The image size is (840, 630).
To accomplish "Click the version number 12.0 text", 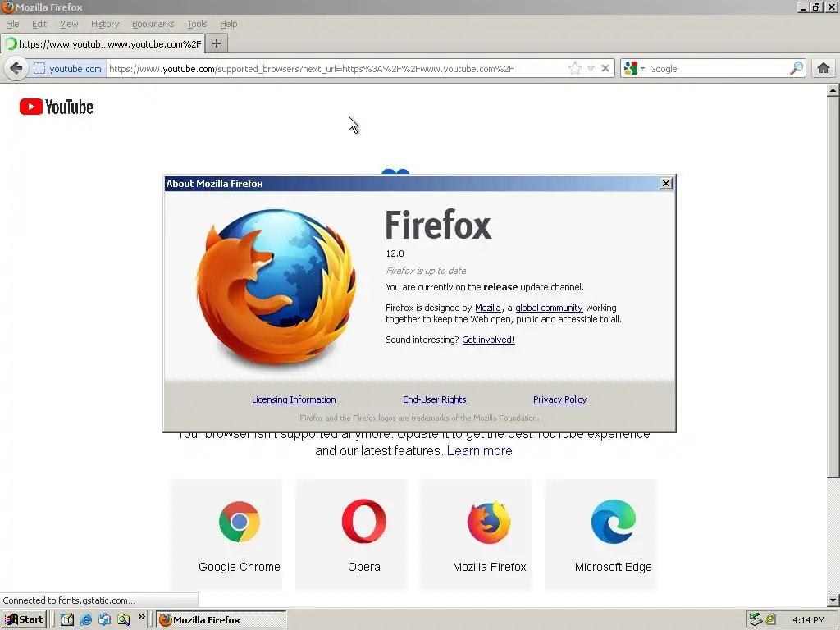I will point(395,254).
